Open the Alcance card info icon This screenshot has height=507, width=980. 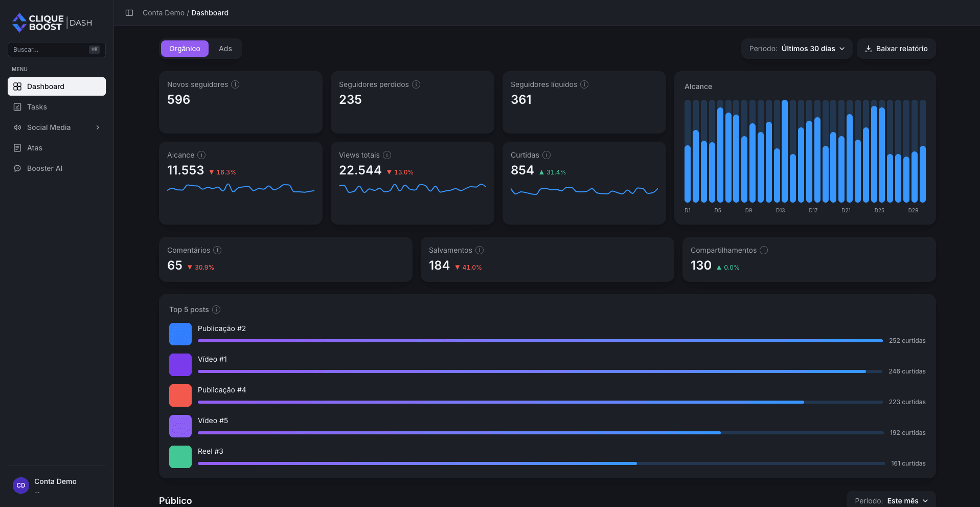201,155
